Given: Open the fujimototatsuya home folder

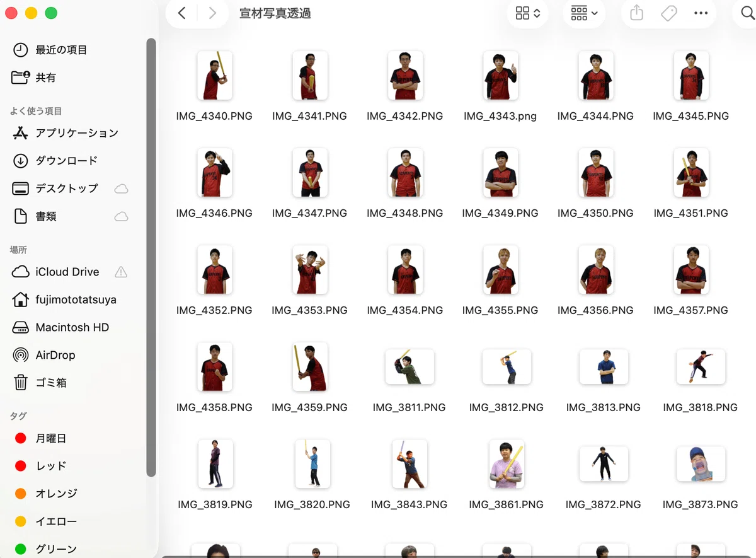Looking at the screenshot, I should coord(77,299).
